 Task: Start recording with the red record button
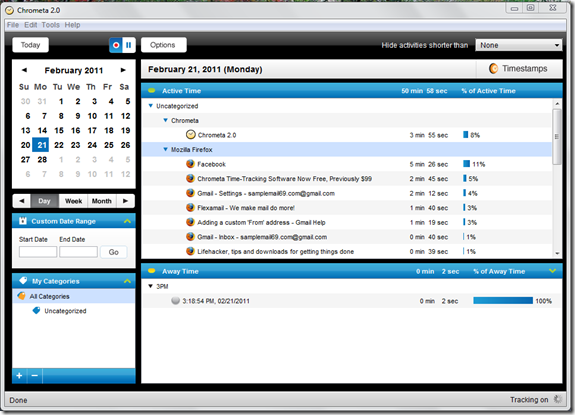(x=116, y=45)
